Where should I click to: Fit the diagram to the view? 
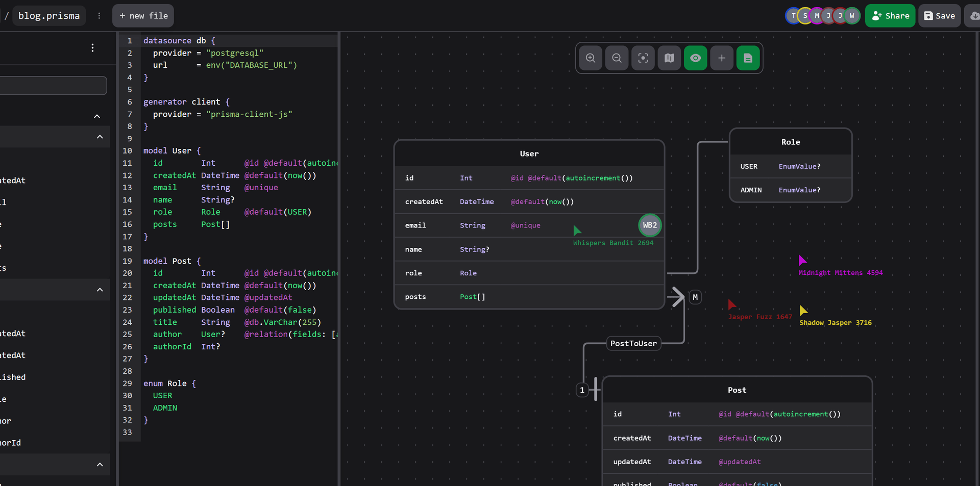coord(643,58)
